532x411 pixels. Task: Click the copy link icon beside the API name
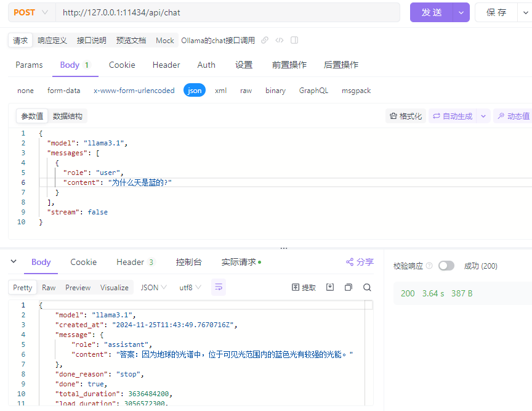click(265, 40)
